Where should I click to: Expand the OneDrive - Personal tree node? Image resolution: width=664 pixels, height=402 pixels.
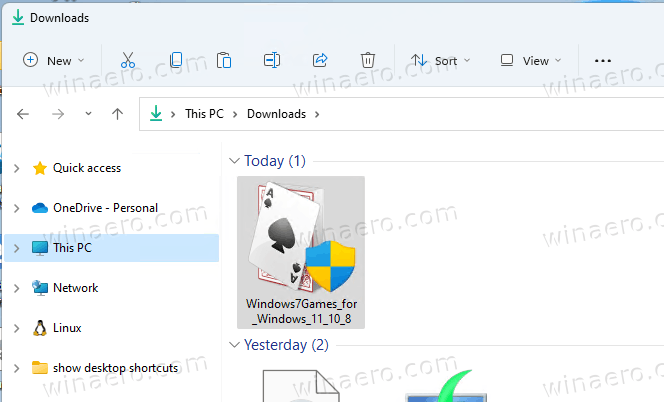17,208
